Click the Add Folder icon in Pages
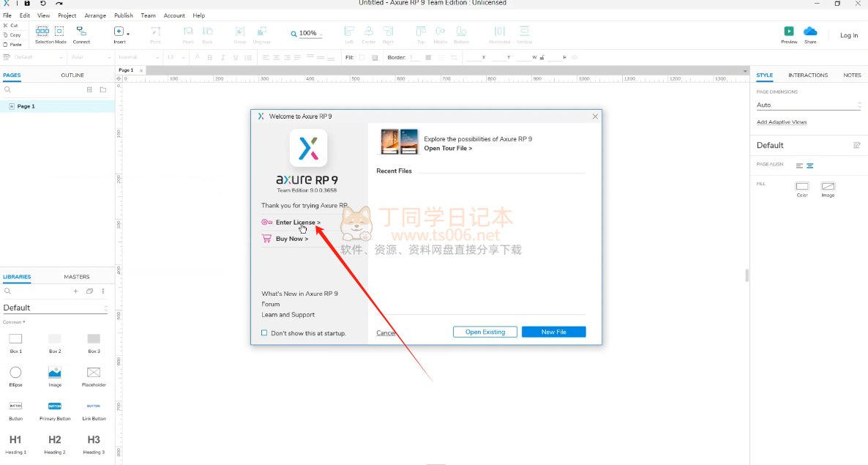868x465 pixels. coord(103,89)
